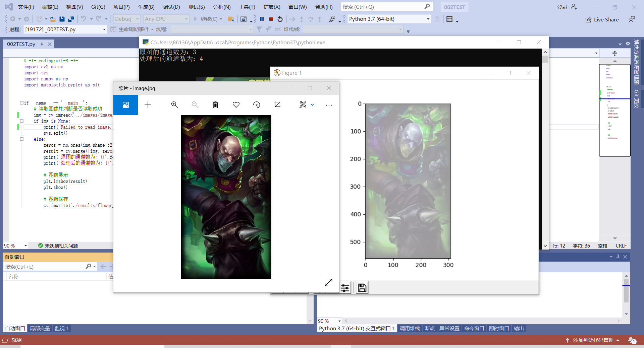Switch to the Output (输出) tab
The width and height of the screenshot is (644, 348).
click(519, 329)
